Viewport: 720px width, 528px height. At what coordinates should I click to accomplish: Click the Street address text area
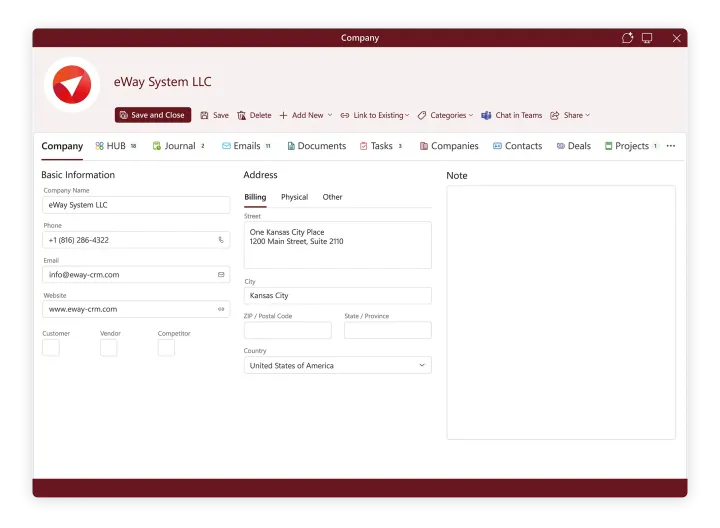coord(338,245)
